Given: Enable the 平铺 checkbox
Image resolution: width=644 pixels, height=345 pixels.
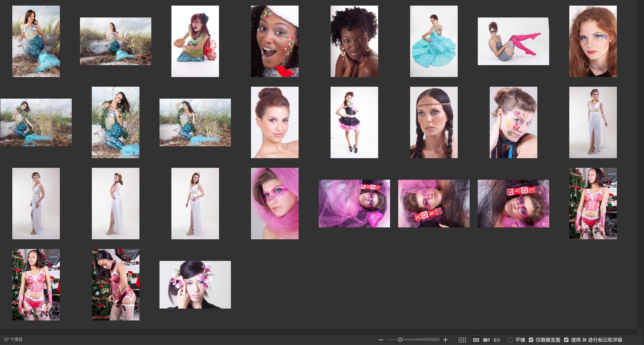Looking at the screenshot, I should tap(511, 340).
